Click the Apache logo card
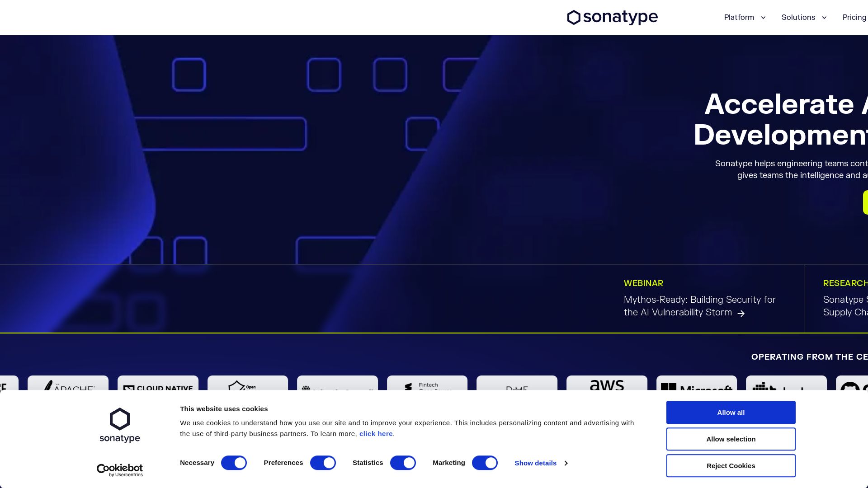The image size is (868, 488). [68, 383]
